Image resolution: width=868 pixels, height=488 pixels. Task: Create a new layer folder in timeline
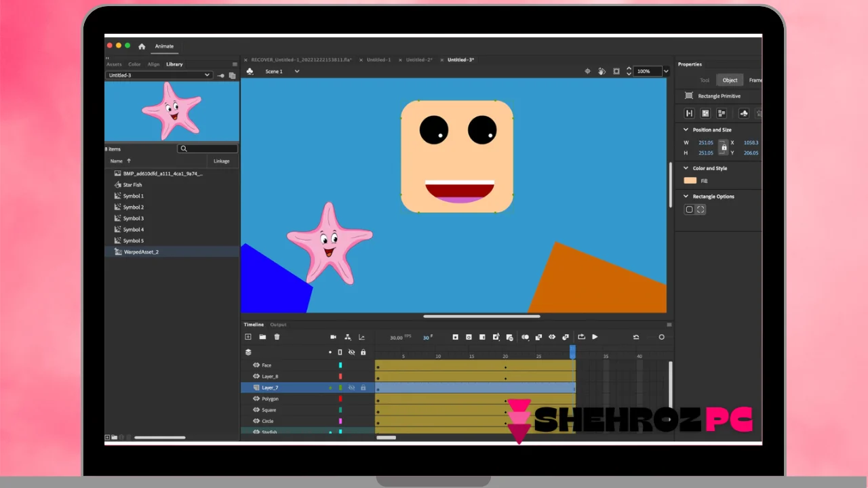(262, 337)
